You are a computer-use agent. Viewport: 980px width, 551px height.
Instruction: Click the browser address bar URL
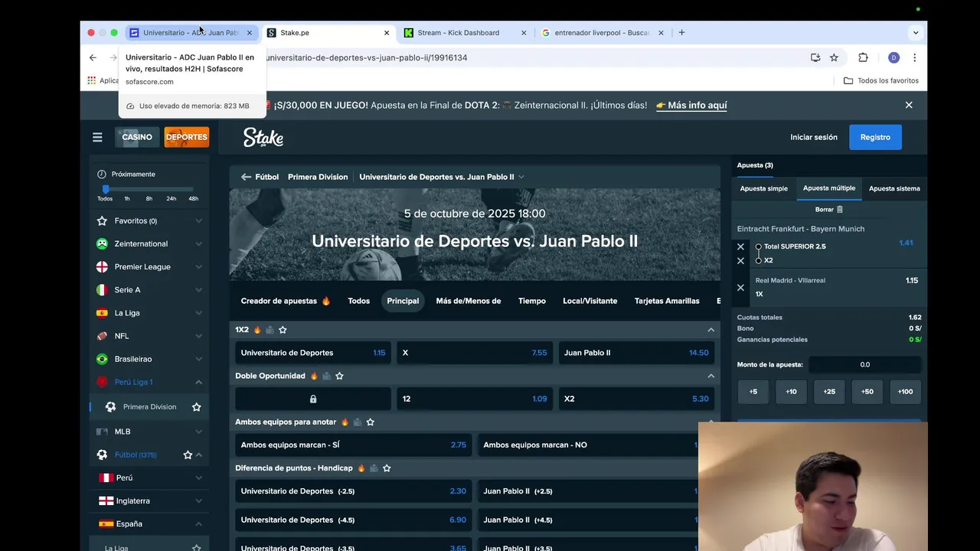click(367, 57)
